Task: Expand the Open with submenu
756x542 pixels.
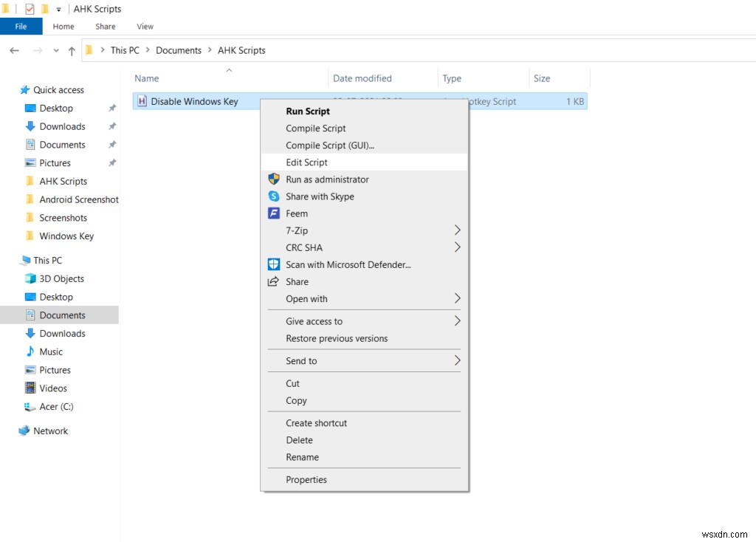Action: coord(457,298)
